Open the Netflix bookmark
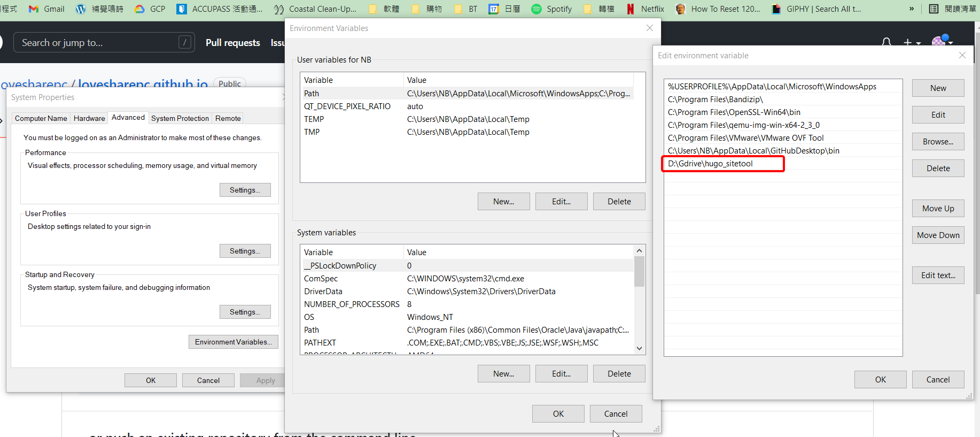The width and height of the screenshot is (980, 437). tap(645, 9)
